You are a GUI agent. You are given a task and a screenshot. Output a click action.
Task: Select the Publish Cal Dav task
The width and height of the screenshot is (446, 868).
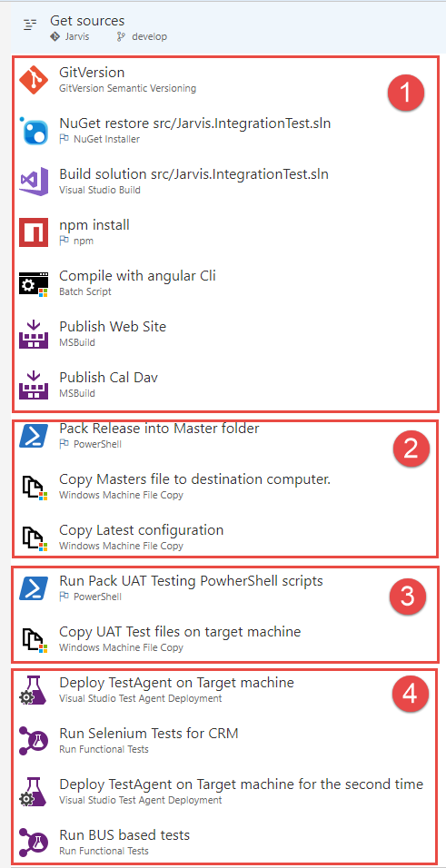[x=225, y=385]
